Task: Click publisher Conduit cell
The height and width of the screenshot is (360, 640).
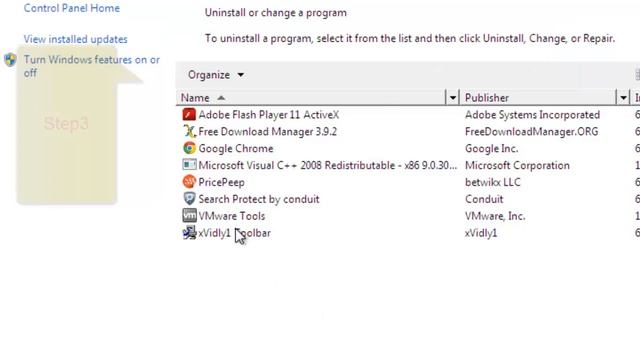Action: [484, 199]
